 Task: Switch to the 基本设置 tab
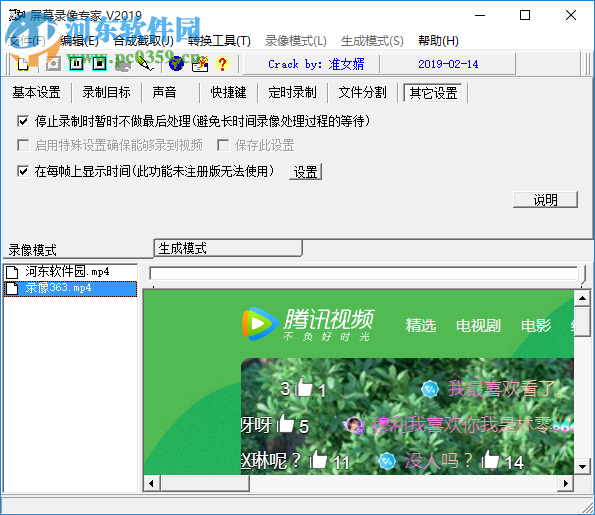point(36,93)
